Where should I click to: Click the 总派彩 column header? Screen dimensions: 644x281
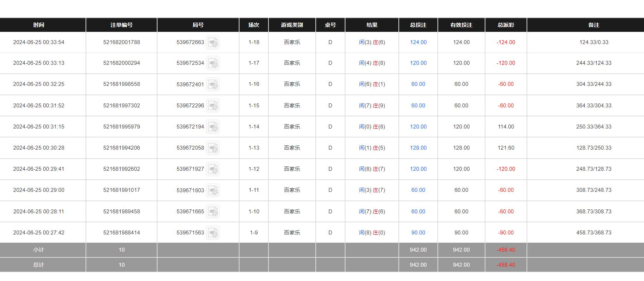[x=506, y=25]
